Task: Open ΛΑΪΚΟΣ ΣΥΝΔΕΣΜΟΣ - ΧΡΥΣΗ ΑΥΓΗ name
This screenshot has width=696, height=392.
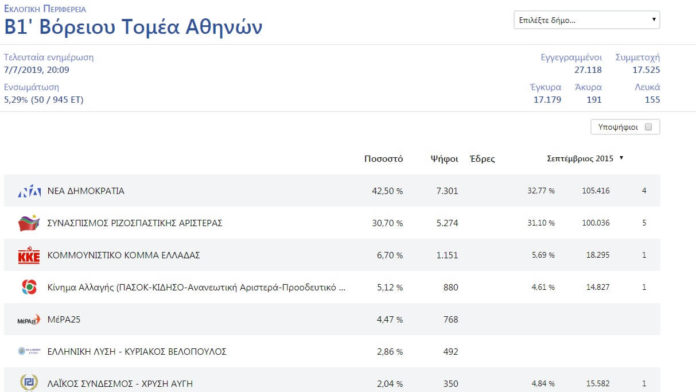Action: pyautogui.click(x=120, y=384)
